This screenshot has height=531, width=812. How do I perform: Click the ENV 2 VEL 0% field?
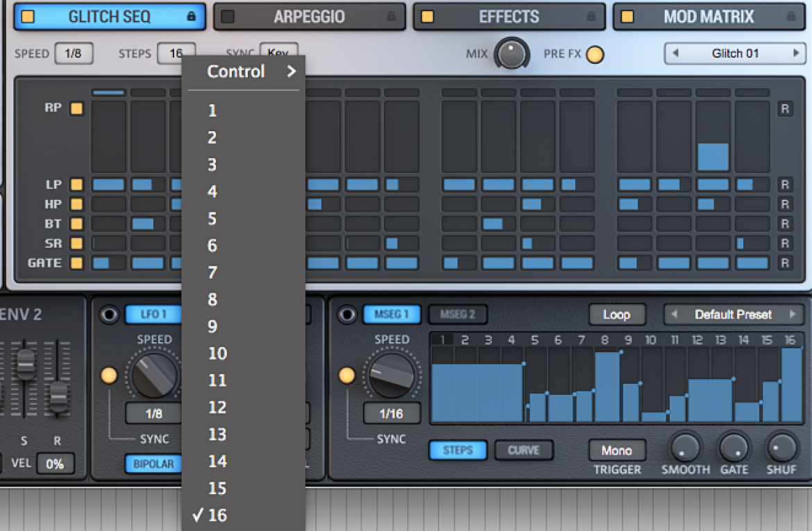pos(55,464)
